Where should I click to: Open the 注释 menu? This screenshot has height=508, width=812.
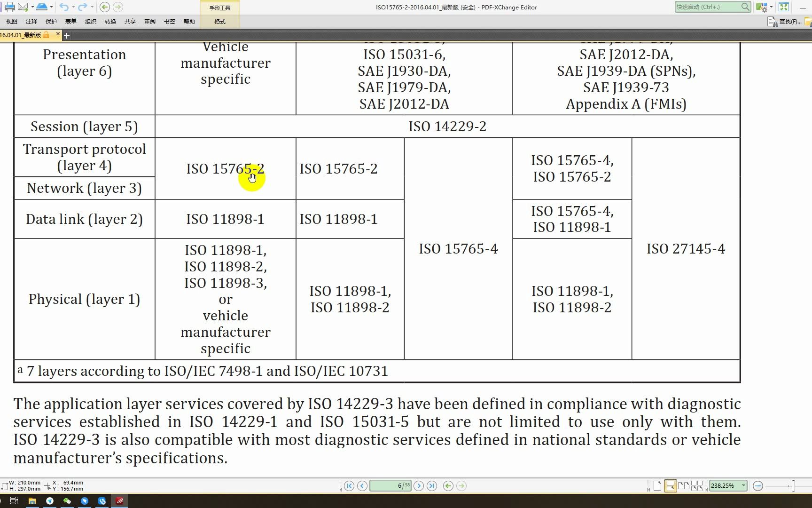[31, 21]
